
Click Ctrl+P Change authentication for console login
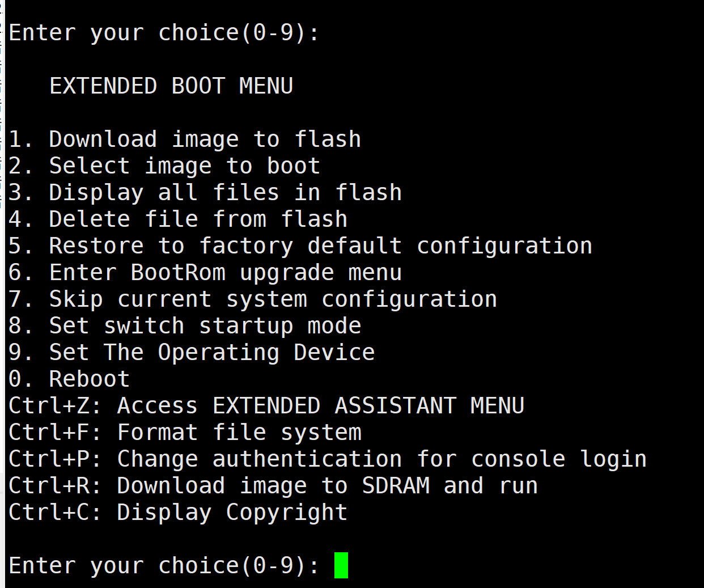[328, 459]
